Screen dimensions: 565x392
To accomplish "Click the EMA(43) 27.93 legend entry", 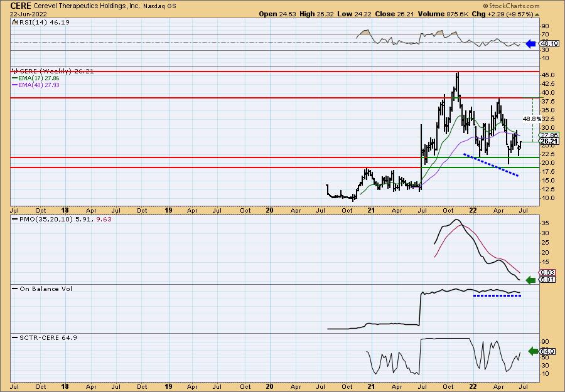I will coord(40,85).
